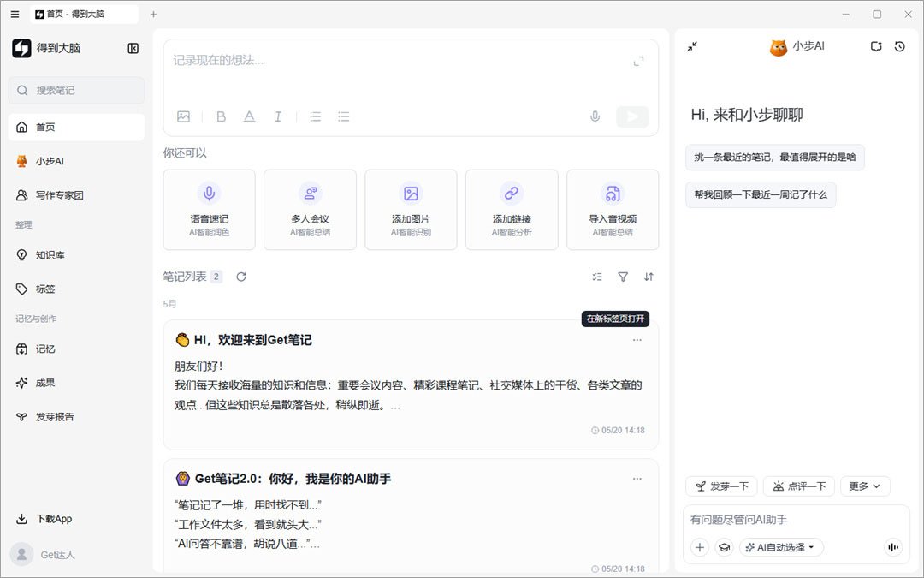This screenshot has height=578, width=924.
Task: Click the graduation cap icon in chat
Action: [725, 547]
